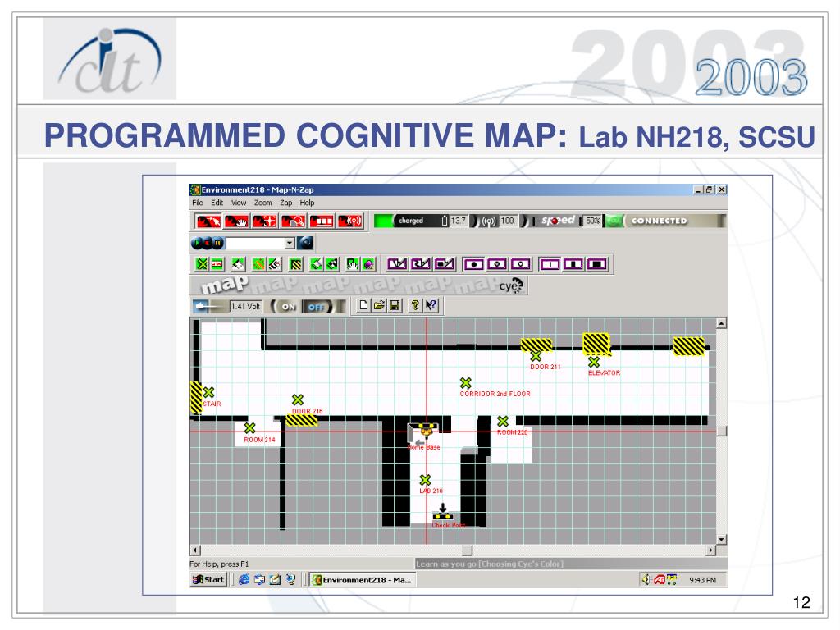Click the What's This arrow-question icon
This screenshot has width=840, height=630.
click(431, 305)
